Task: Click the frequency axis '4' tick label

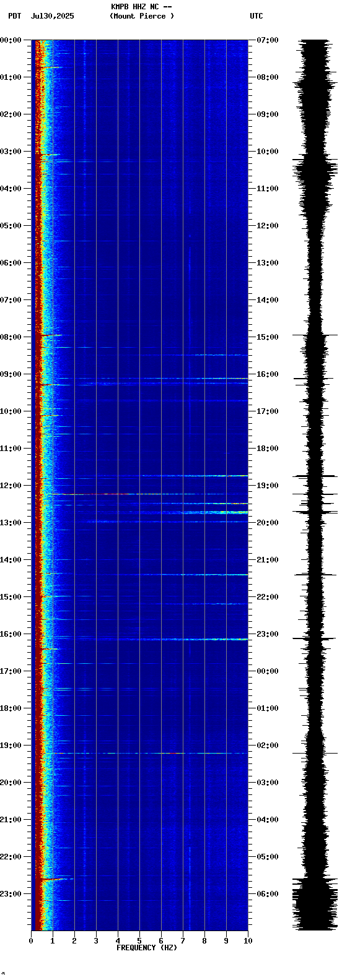Action: click(118, 941)
